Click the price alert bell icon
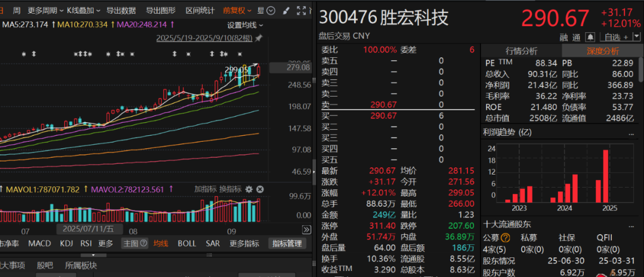This screenshot has height=277, width=644. pyautogui.click(x=589, y=37)
